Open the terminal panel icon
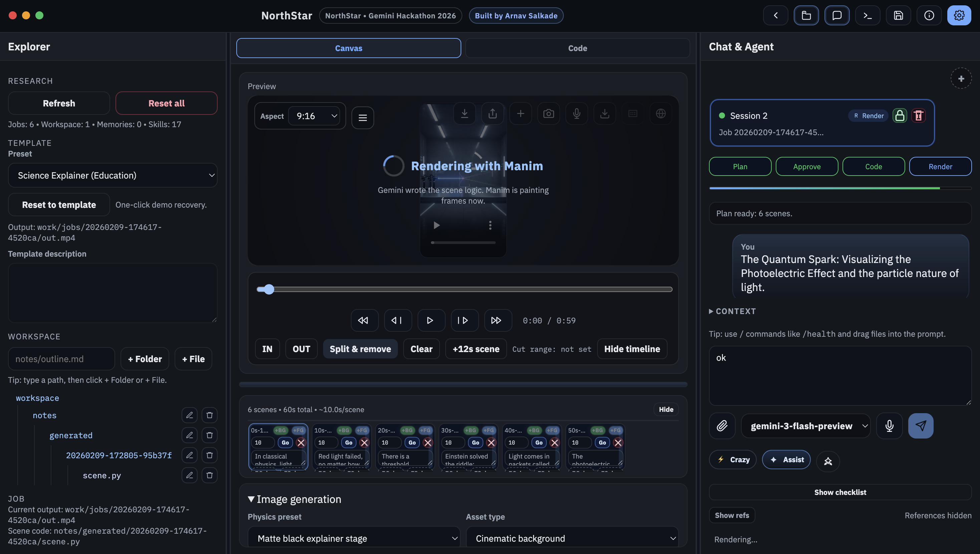The image size is (980, 554). tap(868, 16)
